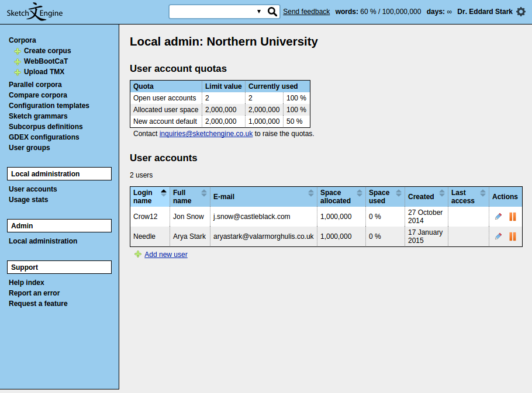Image resolution: width=532 pixels, height=393 pixels.
Task: Open the Help index
Action: coord(26,282)
